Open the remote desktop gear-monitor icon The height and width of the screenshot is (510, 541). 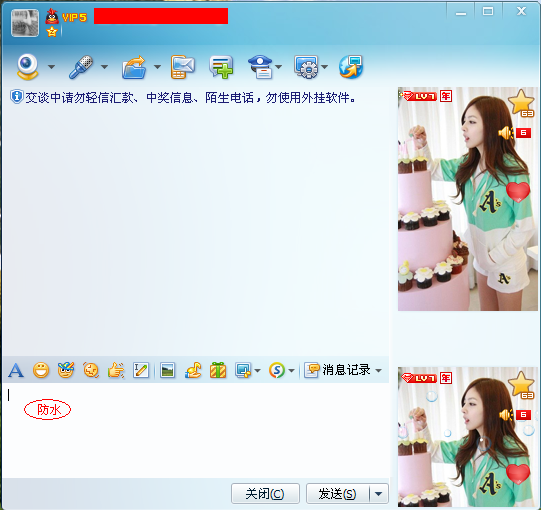pyautogui.click(x=305, y=67)
